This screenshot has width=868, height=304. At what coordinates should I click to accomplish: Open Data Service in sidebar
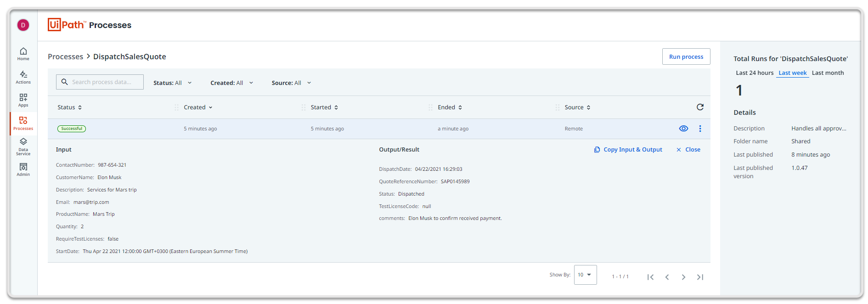23,146
